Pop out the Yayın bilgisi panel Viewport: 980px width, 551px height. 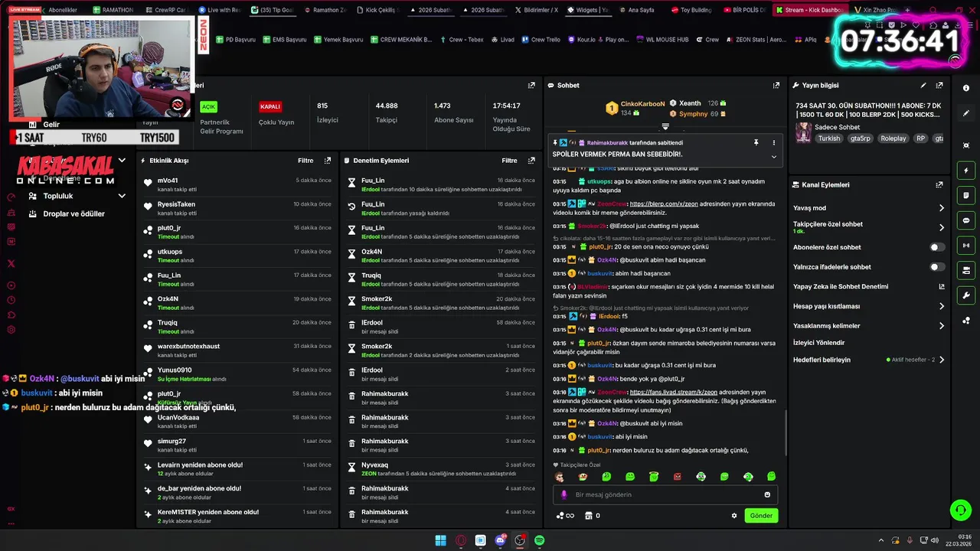[x=939, y=86]
